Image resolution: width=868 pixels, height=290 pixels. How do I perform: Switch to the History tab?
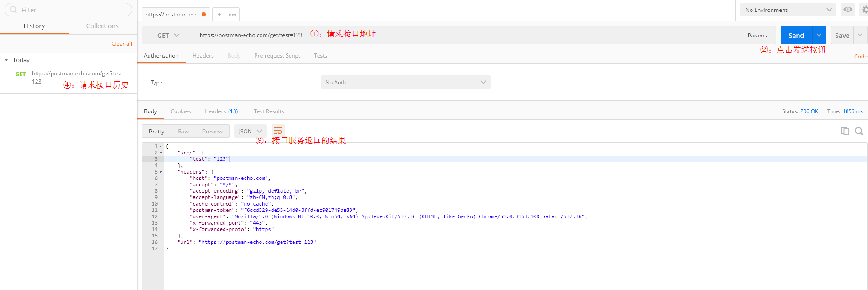click(x=34, y=26)
